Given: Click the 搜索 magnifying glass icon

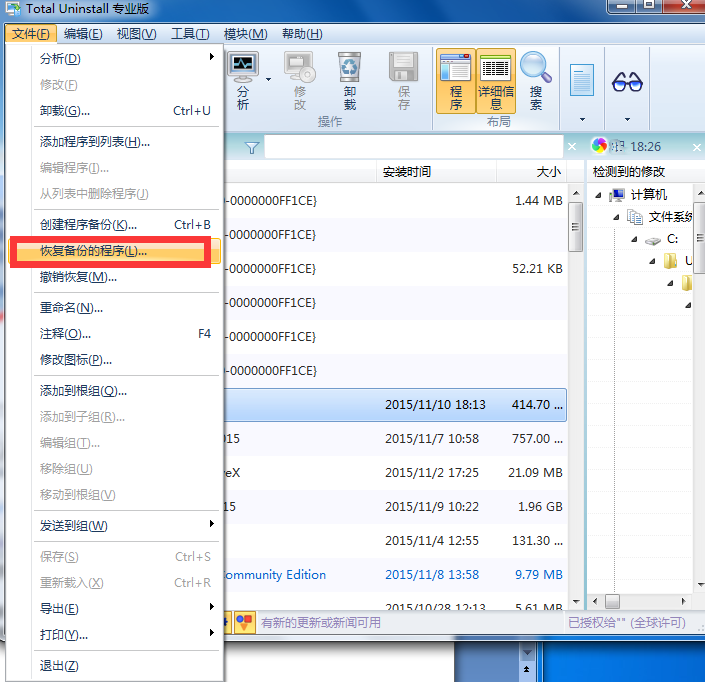Looking at the screenshot, I should click(x=536, y=70).
